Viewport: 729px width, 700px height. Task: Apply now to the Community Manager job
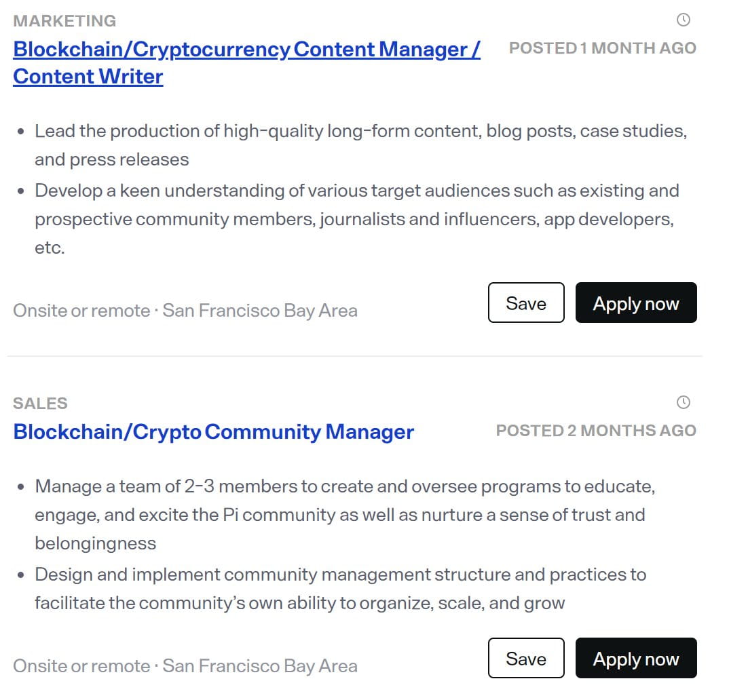click(635, 658)
